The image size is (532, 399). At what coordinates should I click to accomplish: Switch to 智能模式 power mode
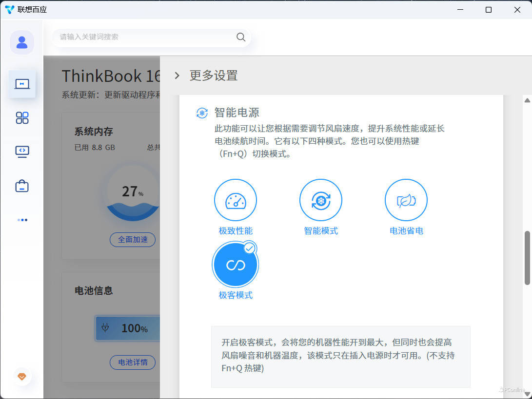click(x=321, y=200)
